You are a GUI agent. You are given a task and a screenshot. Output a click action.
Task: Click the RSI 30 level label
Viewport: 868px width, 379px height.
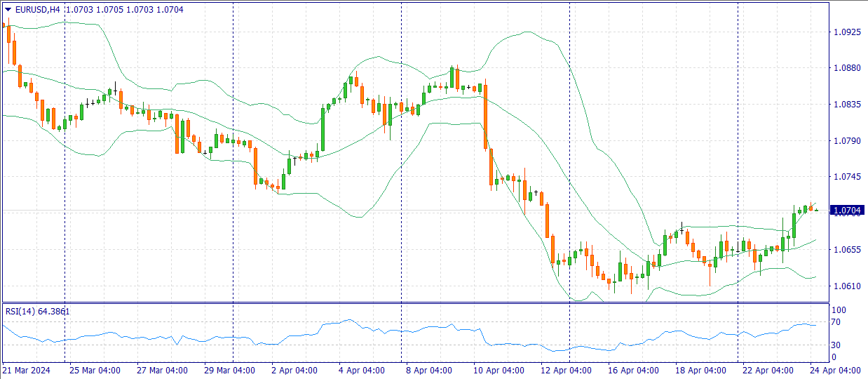836,345
